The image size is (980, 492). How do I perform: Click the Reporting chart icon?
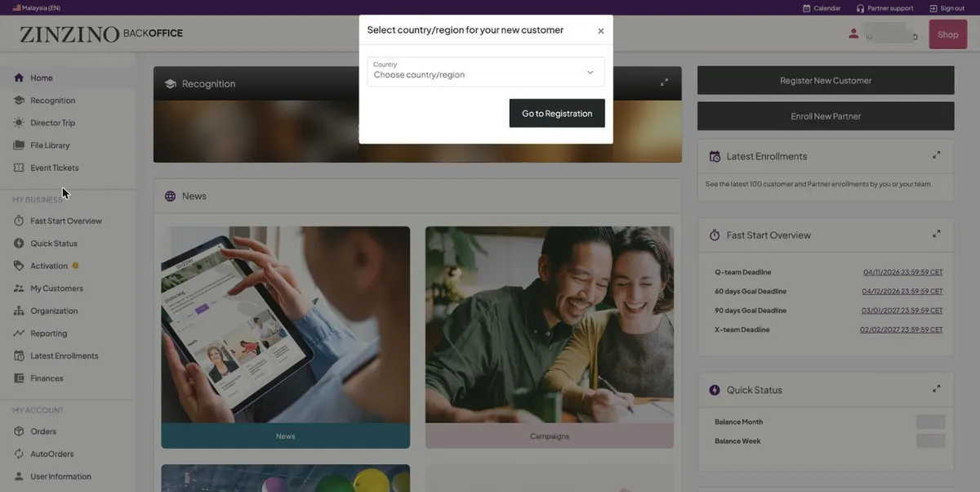(19, 333)
